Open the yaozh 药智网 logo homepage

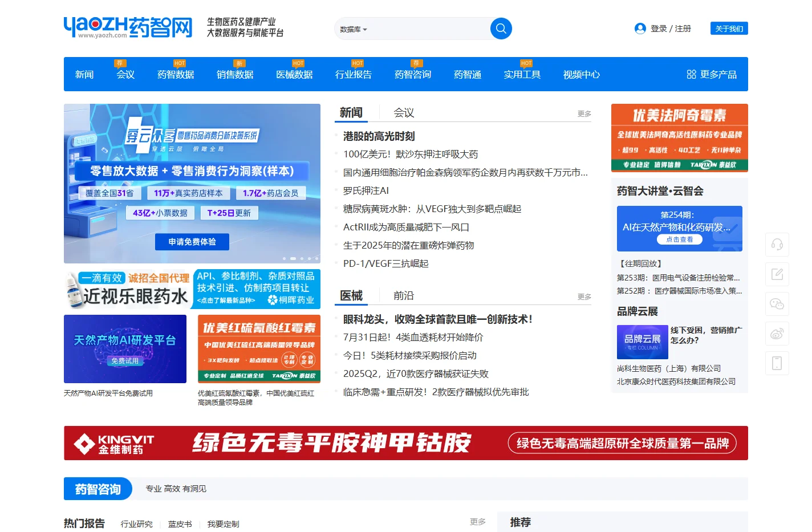click(x=128, y=27)
